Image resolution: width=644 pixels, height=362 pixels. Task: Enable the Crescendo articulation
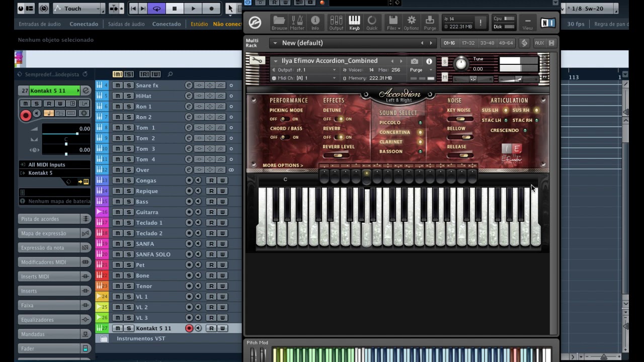pyautogui.click(x=525, y=131)
